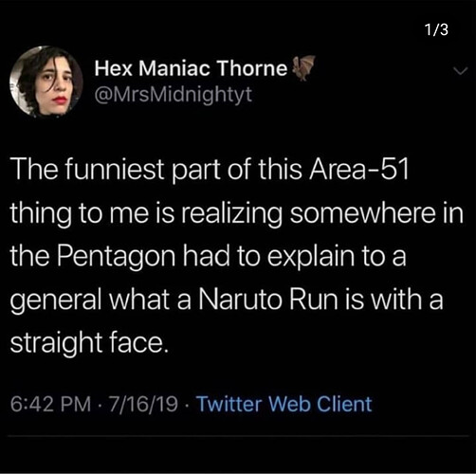The width and height of the screenshot is (476, 474).
Task: Click the word realizing in tweet
Action: (x=231, y=214)
